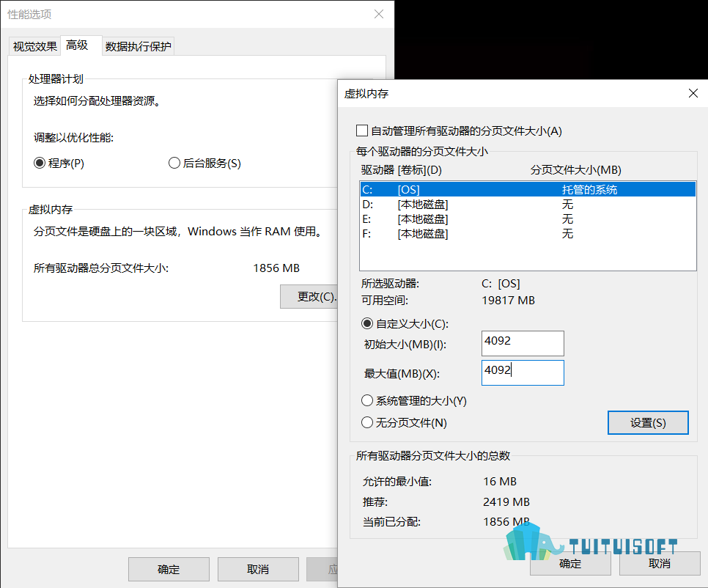
Task: Focus the 最大值(MB) input field
Action: pyautogui.click(x=523, y=372)
